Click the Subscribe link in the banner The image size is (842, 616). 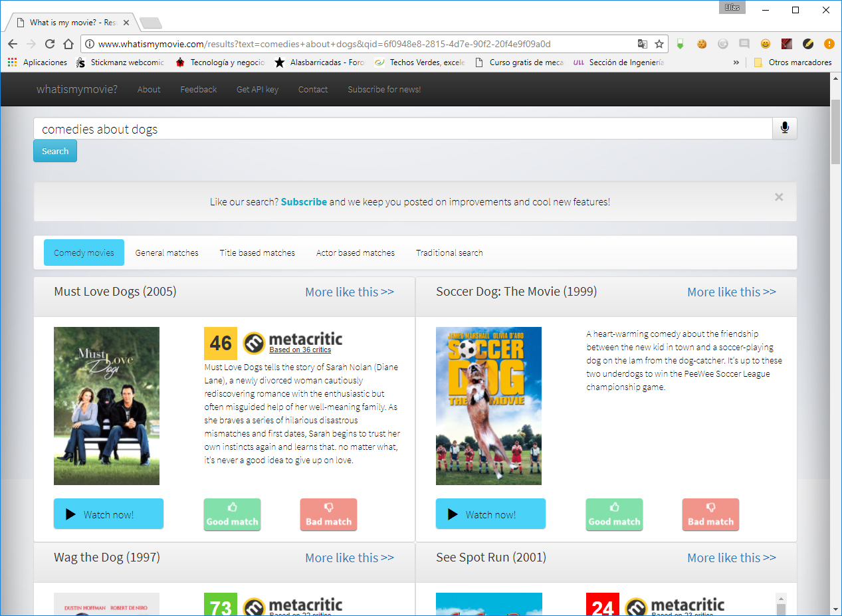(304, 202)
